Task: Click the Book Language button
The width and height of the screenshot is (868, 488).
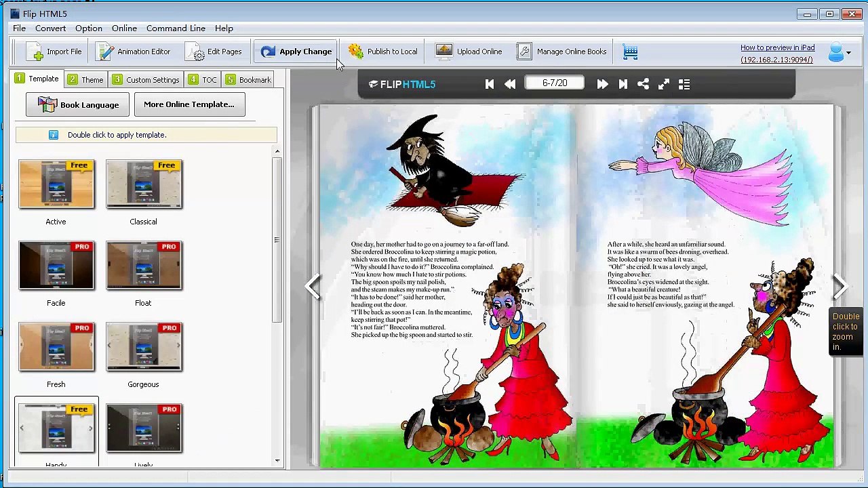Action: [77, 104]
